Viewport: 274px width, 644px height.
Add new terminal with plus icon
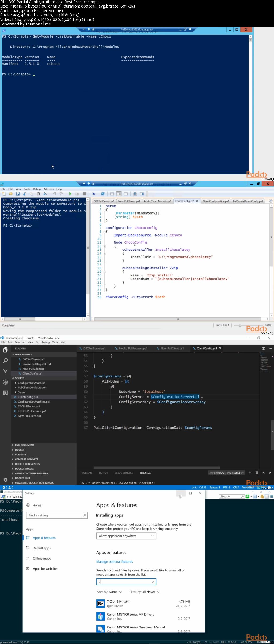[x=250, y=473]
